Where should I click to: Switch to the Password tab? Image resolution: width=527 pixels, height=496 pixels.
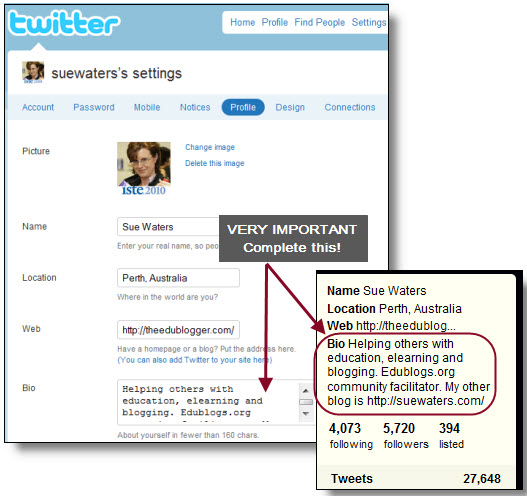click(x=94, y=107)
